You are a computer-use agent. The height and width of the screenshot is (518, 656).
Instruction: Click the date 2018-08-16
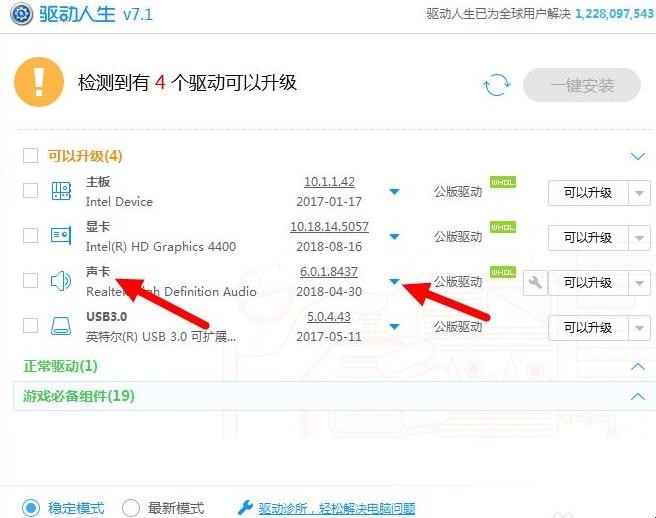tap(329, 246)
